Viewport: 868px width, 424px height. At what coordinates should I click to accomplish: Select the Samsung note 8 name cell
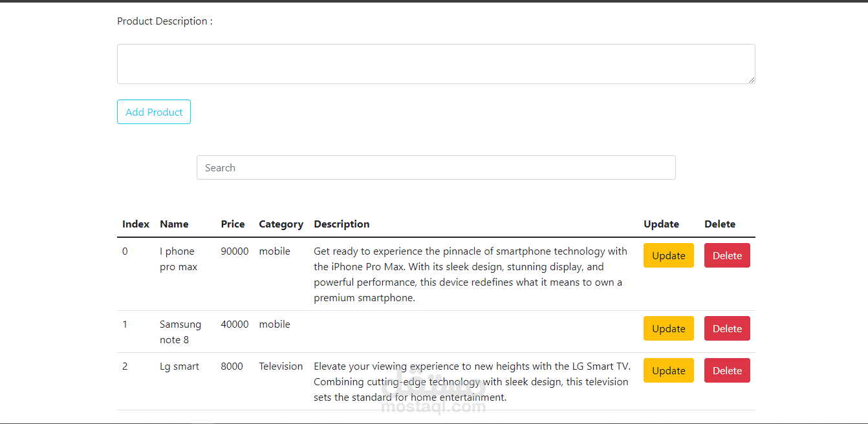(x=180, y=332)
